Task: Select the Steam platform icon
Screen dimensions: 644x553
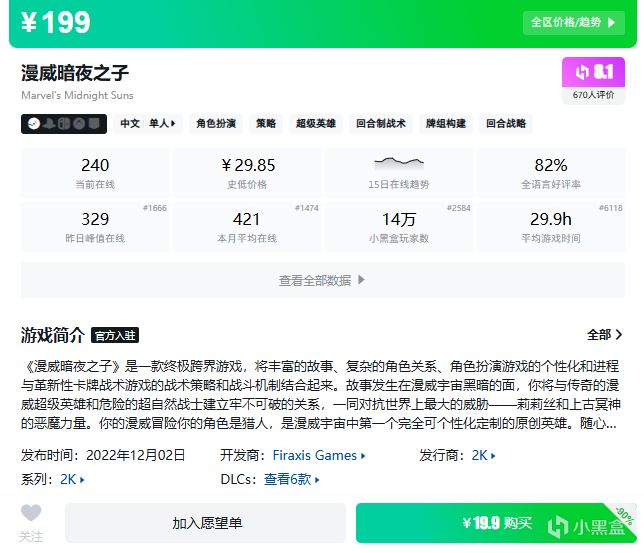Action: [34, 124]
